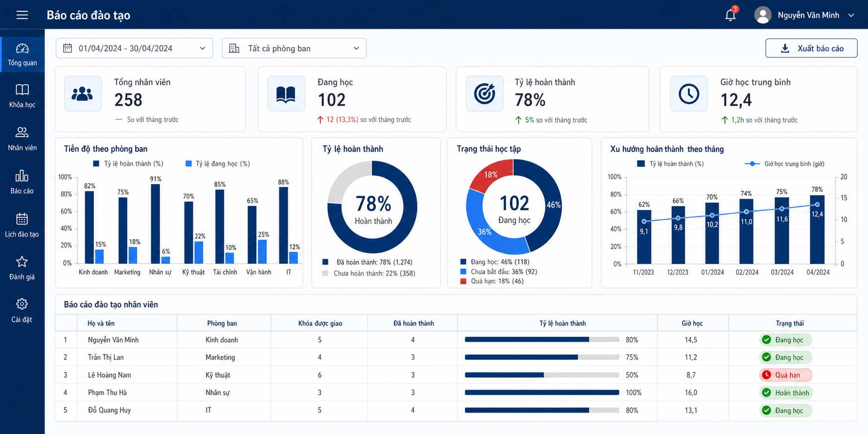Screen dimensions: 868x434
Task: Sort by Họ và tên column header
Action: 101,323
